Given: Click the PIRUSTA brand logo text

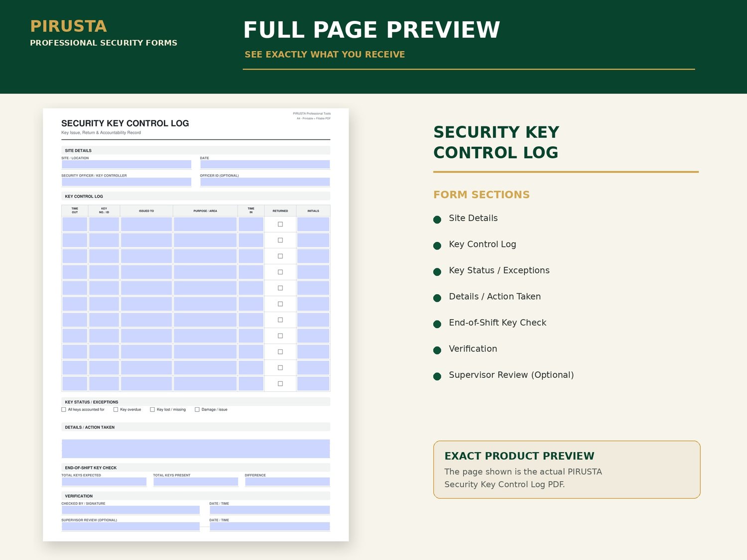Looking at the screenshot, I should [68, 26].
